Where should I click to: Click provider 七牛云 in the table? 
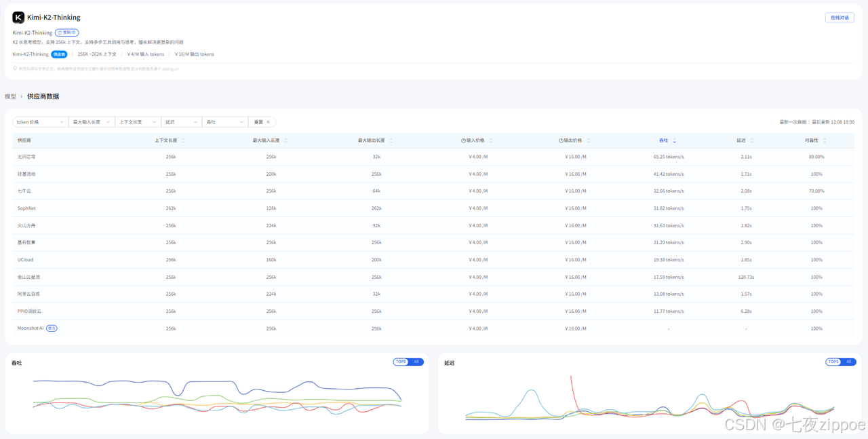(x=24, y=191)
